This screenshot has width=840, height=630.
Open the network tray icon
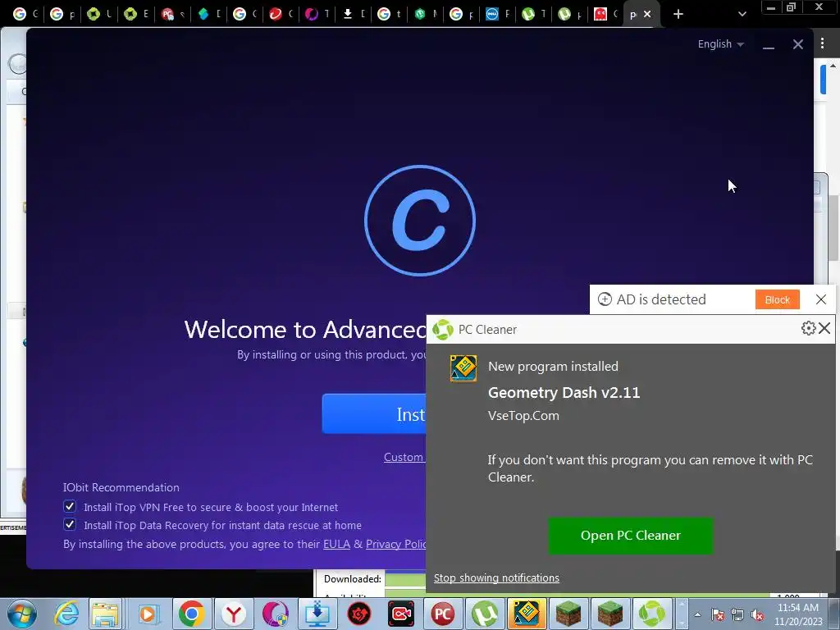coord(737,615)
